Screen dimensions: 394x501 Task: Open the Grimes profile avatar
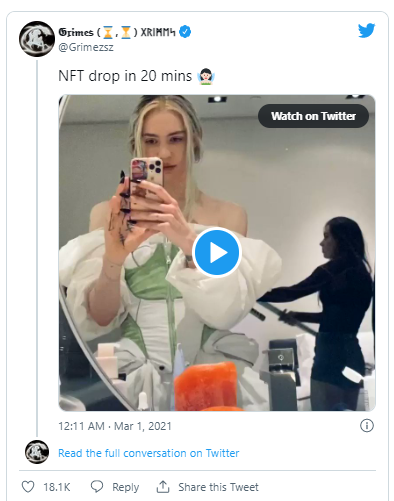pos(37,39)
